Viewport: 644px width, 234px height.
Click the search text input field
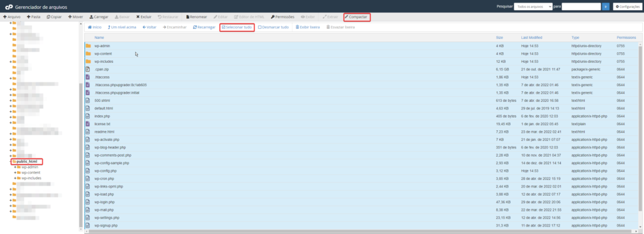(580, 6)
